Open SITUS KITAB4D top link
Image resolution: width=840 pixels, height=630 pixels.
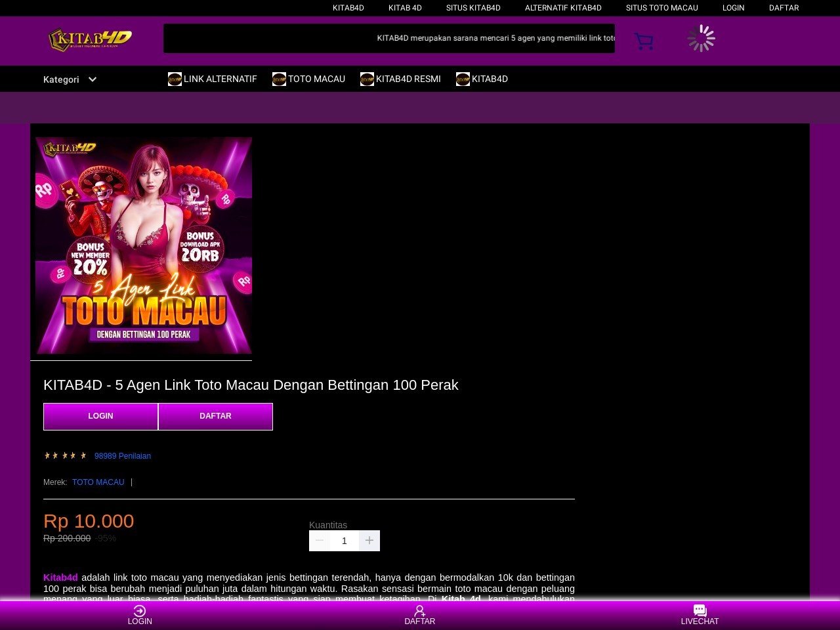click(x=473, y=8)
